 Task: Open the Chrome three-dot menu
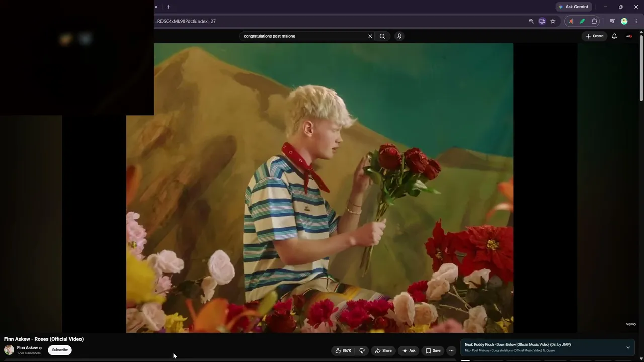[x=636, y=21]
